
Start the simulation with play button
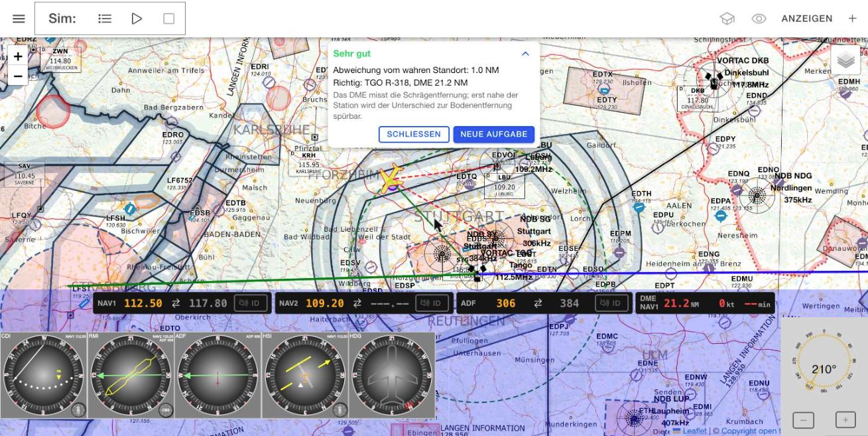pyautogui.click(x=137, y=19)
